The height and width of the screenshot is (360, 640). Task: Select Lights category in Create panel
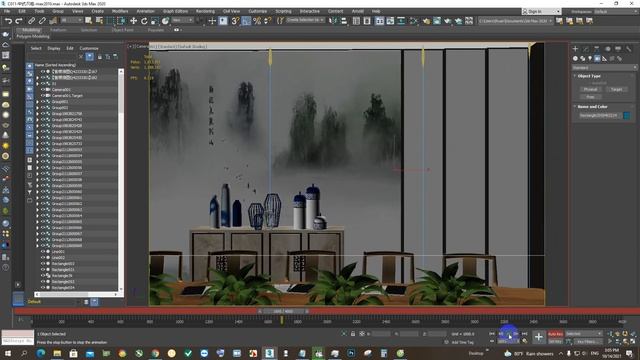coord(590,59)
